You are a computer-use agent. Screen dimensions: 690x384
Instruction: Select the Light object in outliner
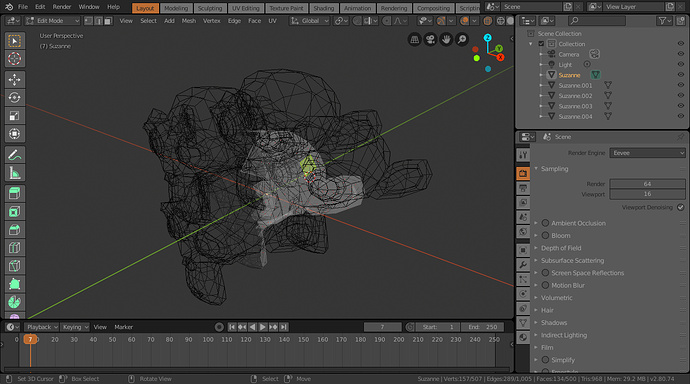(x=565, y=65)
